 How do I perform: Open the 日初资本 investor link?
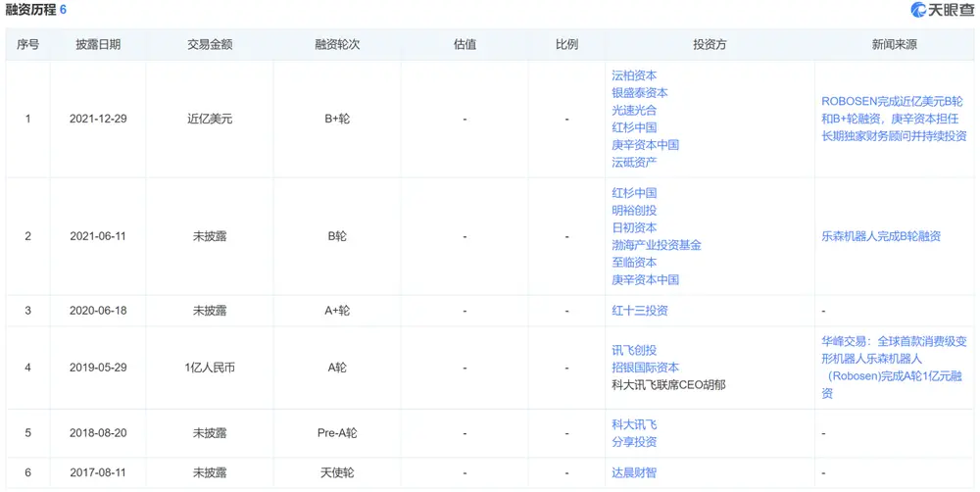point(634,227)
